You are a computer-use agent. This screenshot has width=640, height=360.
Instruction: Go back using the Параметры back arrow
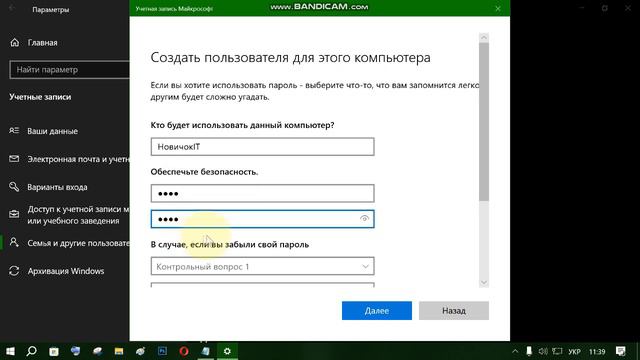(x=12, y=9)
